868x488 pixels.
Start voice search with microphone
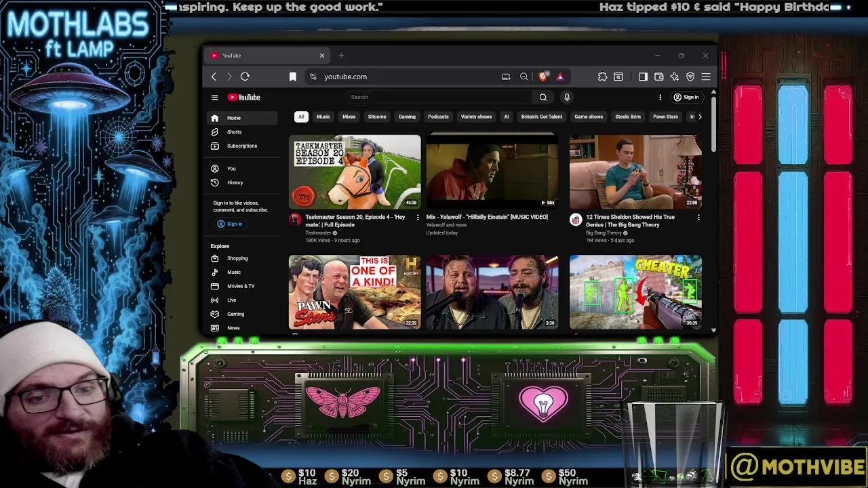[567, 97]
